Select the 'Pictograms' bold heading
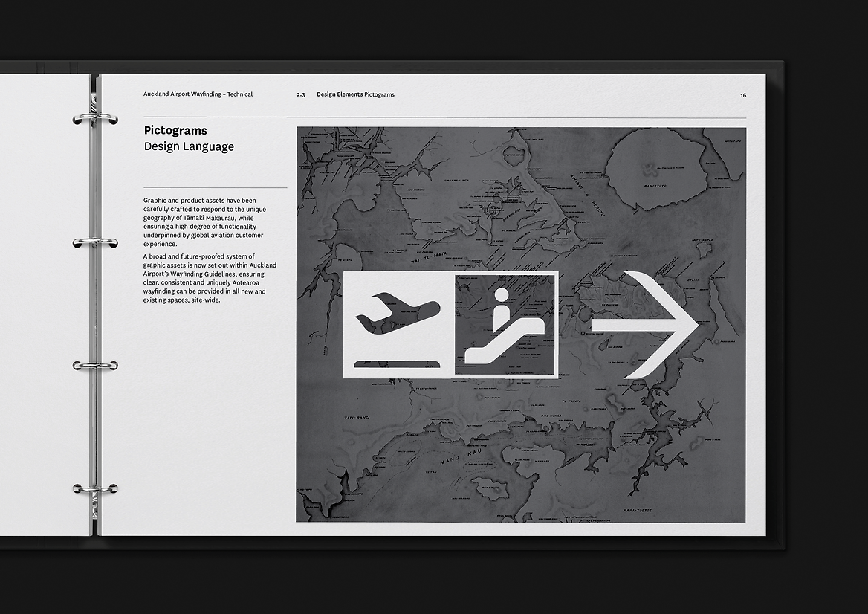868x614 pixels. [175, 131]
